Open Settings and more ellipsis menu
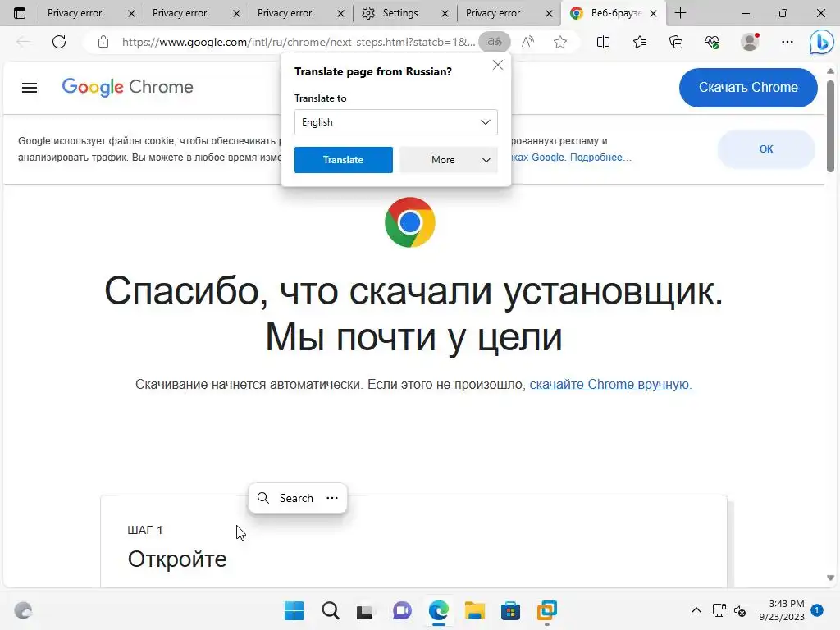The height and width of the screenshot is (630, 840). (787, 42)
